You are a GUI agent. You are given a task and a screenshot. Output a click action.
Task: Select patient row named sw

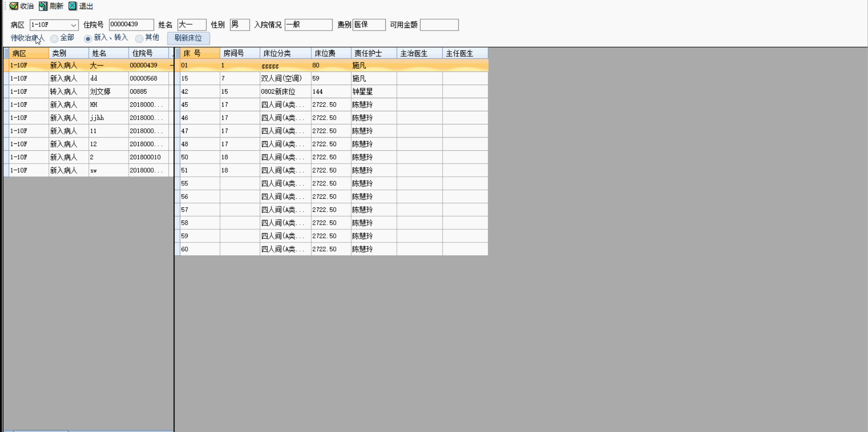click(x=89, y=170)
